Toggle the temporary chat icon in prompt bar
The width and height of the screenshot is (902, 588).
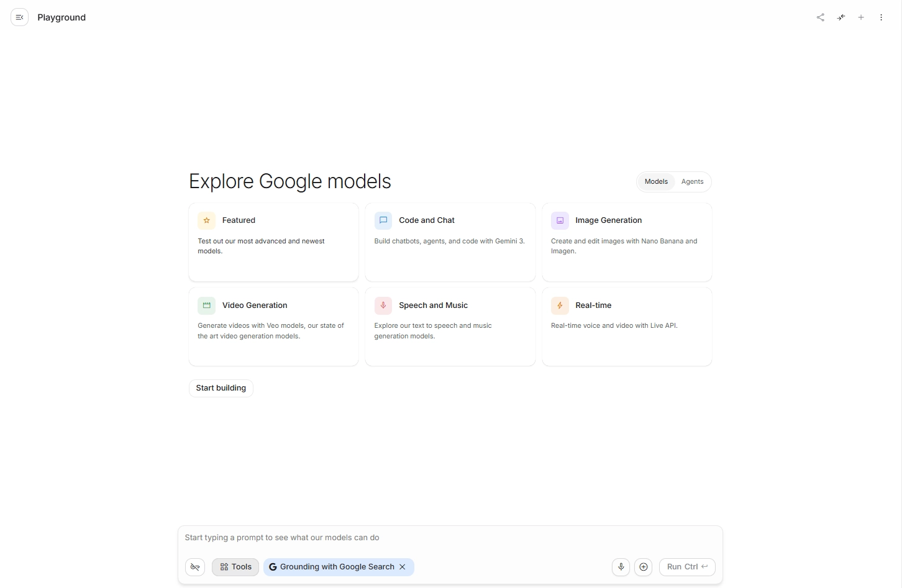click(x=195, y=567)
